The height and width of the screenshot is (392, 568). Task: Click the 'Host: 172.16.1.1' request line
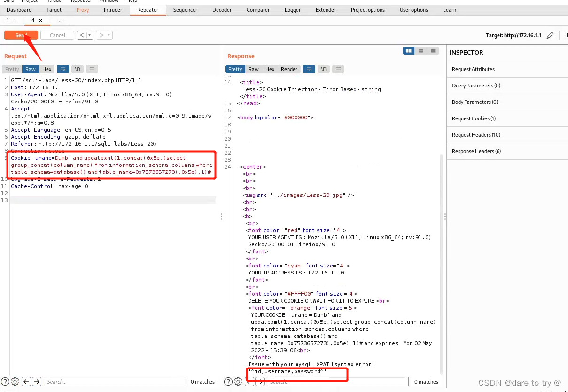pyautogui.click(x=36, y=87)
